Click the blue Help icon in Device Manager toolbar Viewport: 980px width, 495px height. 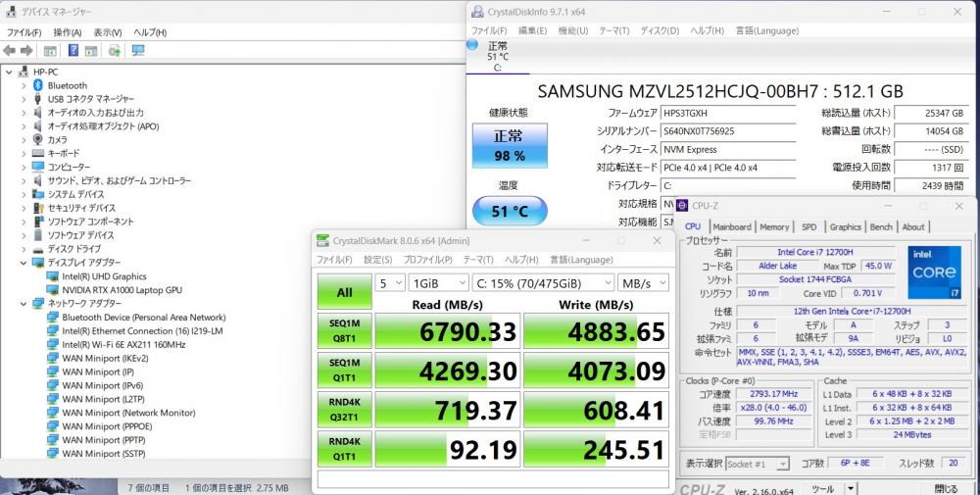click(x=73, y=51)
